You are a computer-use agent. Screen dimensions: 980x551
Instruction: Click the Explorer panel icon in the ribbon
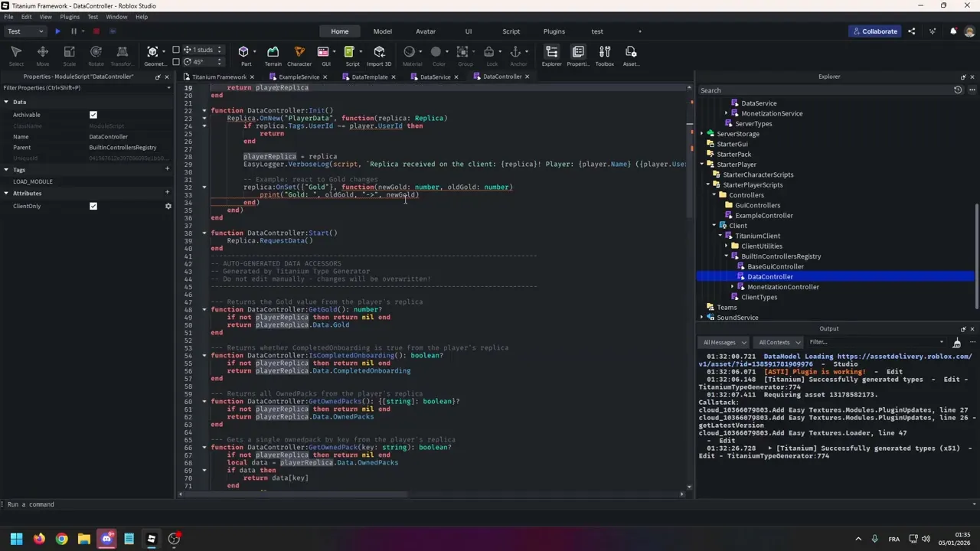click(x=551, y=52)
